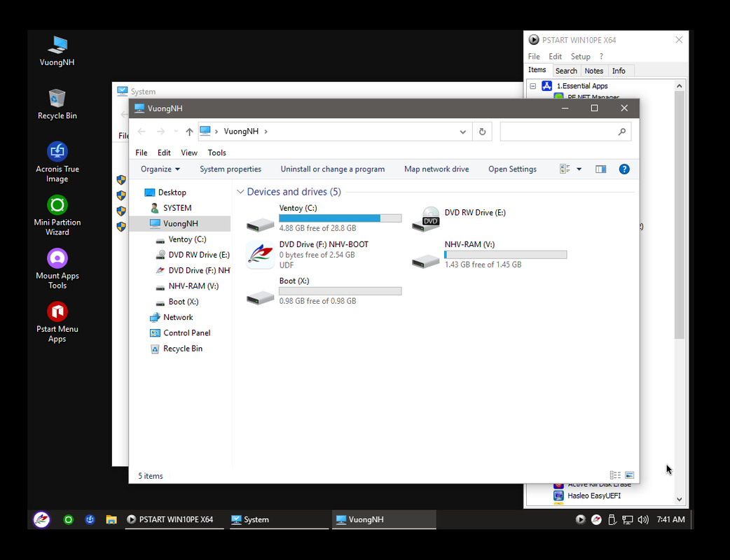Launch Acronis True Image desktop shortcut
The width and height of the screenshot is (730, 560).
point(57,162)
